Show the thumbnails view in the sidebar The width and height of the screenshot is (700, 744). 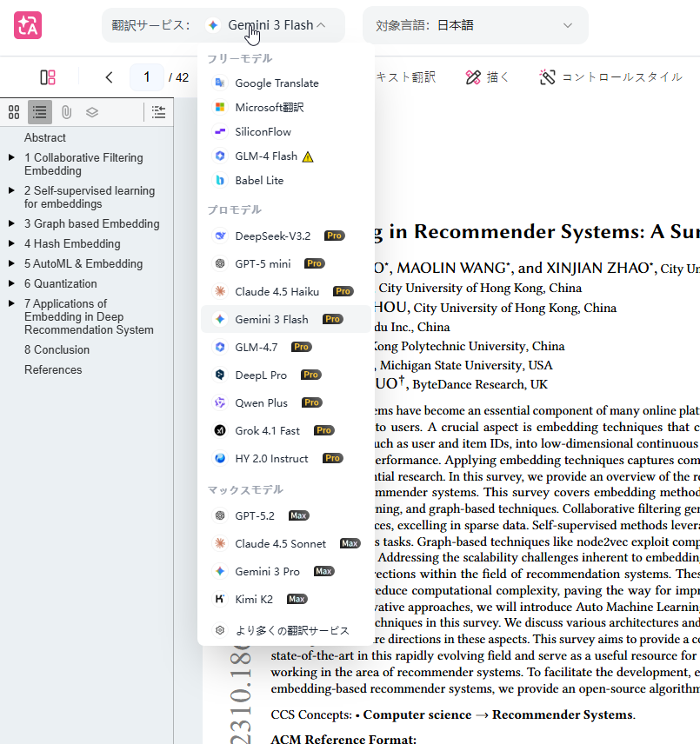coord(14,112)
